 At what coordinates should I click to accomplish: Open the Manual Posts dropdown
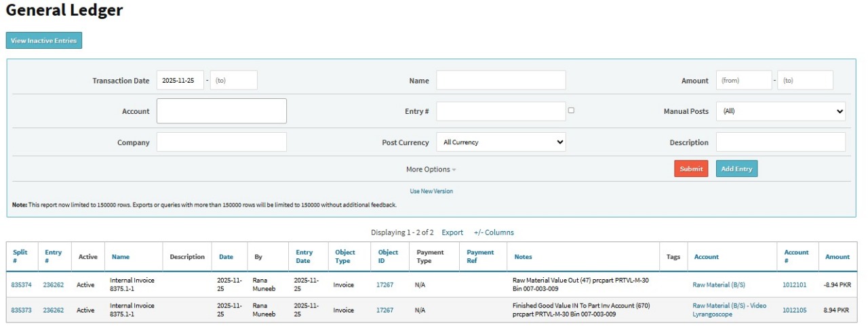coord(781,111)
